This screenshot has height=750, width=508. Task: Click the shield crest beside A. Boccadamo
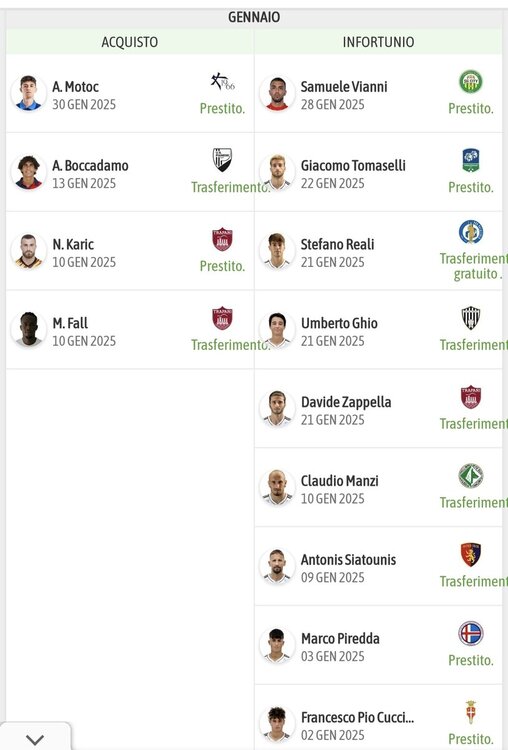tap(222, 160)
